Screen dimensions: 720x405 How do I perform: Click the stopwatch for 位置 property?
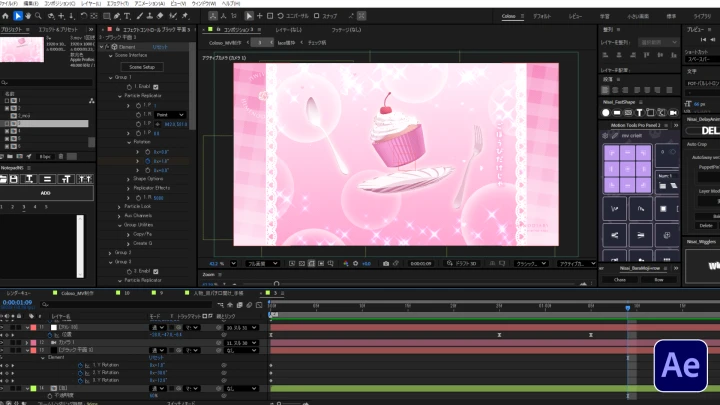(x=50, y=335)
